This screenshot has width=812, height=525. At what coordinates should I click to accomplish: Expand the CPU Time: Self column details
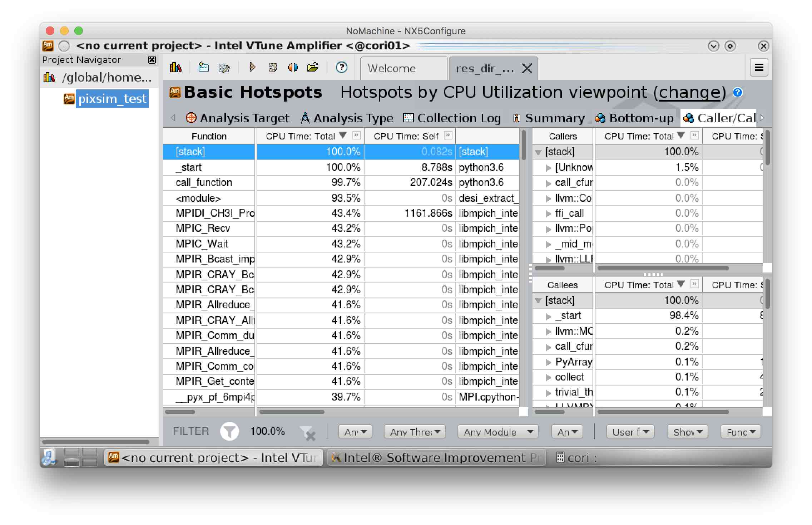click(447, 135)
